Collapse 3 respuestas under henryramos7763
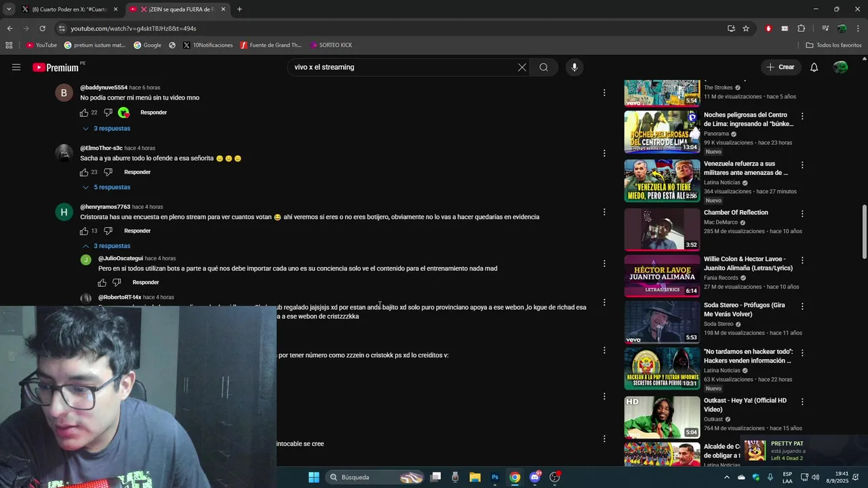 coord(106,246)
